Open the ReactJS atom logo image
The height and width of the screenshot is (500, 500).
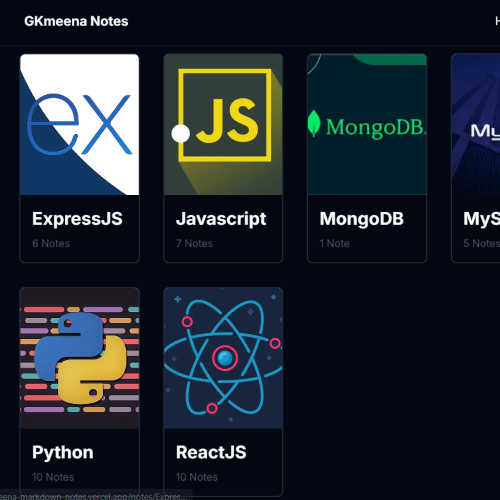click(x=223, y=358)
